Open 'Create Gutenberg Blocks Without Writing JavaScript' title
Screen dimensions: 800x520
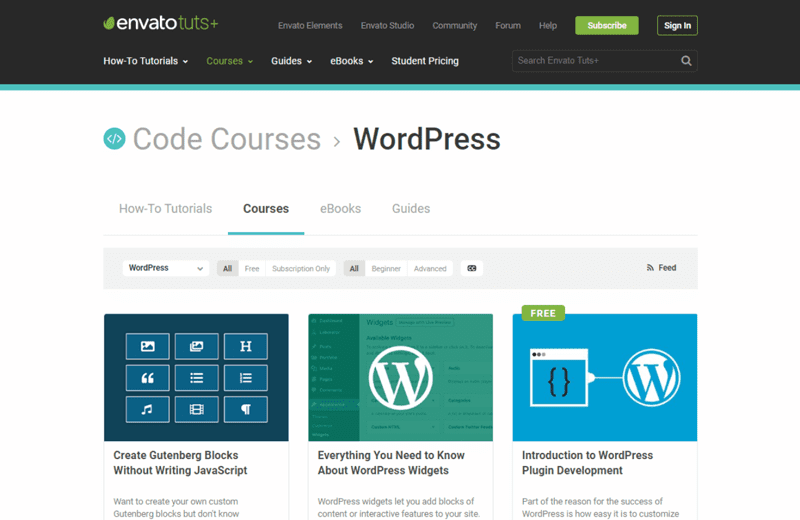coord(180,463)
